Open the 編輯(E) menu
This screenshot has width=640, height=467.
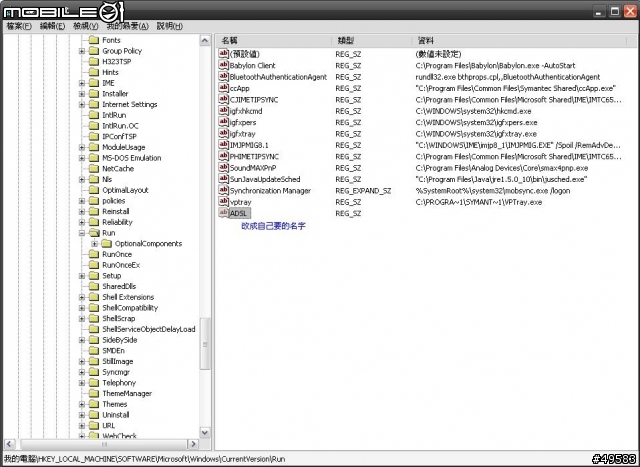52,26
